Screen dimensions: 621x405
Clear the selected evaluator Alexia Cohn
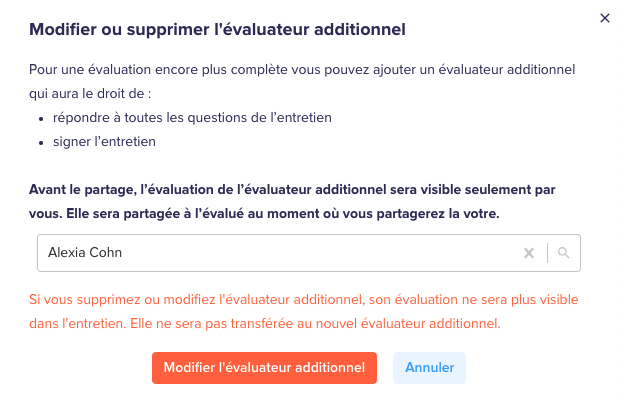529,253
